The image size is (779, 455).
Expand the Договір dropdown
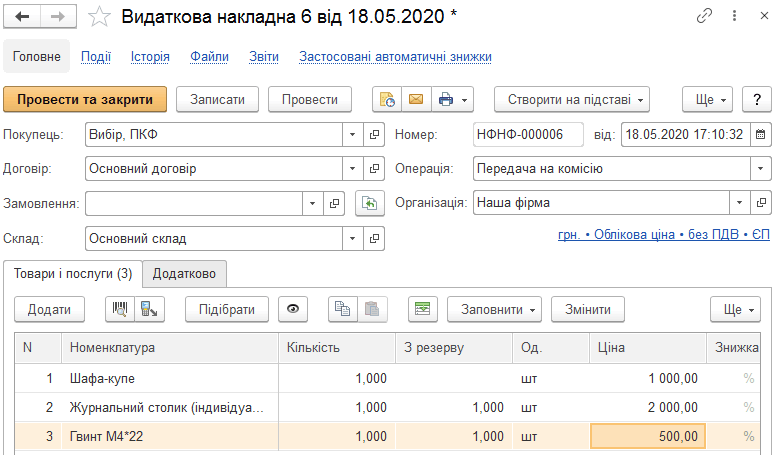pyautogui.click(x=353, y=169)
